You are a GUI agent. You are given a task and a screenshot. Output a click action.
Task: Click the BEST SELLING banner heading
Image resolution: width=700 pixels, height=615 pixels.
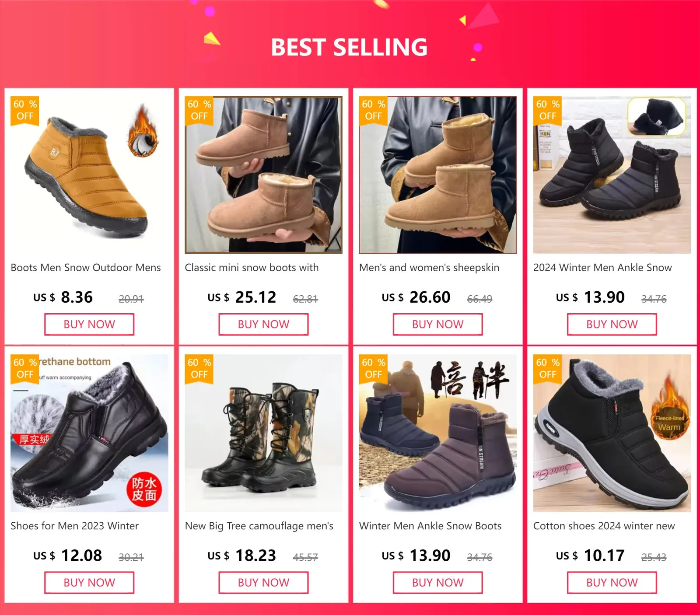tap(349, 47)
